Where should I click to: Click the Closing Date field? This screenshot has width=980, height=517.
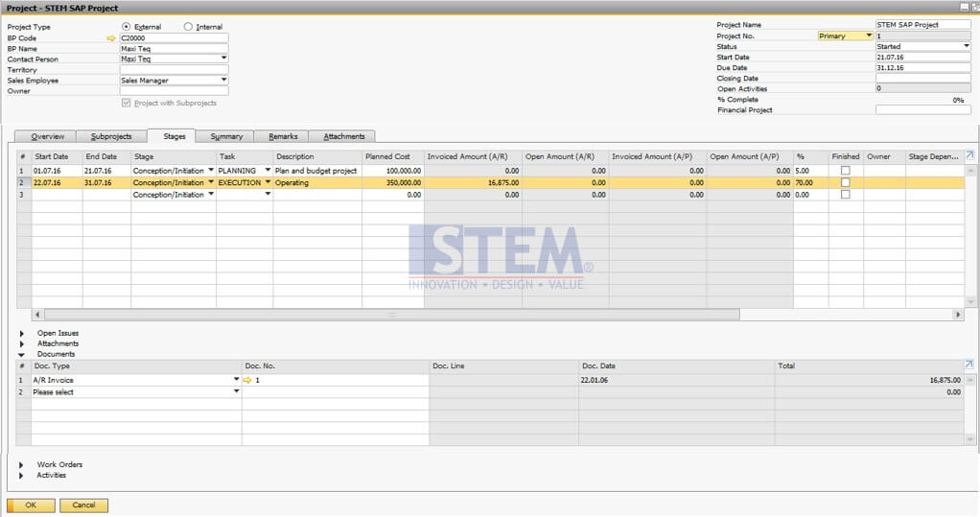point(923,78)
